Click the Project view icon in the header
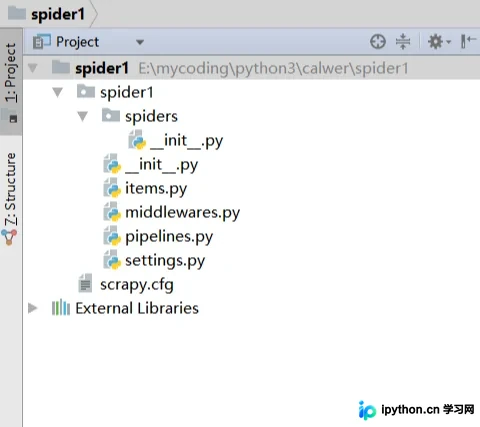The image size is (480, 427). coord(42,42)
